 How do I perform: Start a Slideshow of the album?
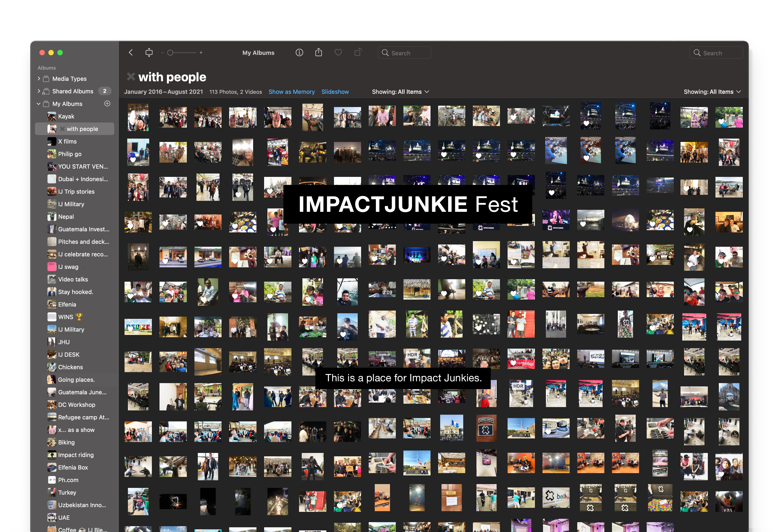coord(335,91)
